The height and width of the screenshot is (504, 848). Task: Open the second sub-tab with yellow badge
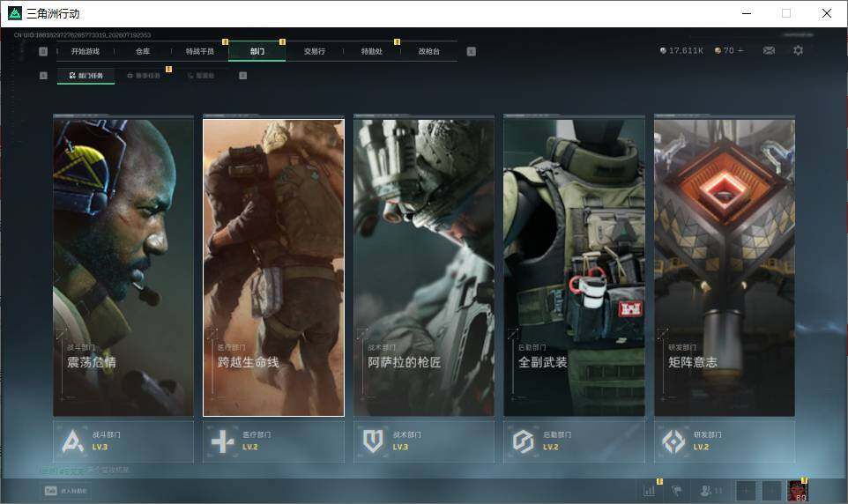click(144, 76)
